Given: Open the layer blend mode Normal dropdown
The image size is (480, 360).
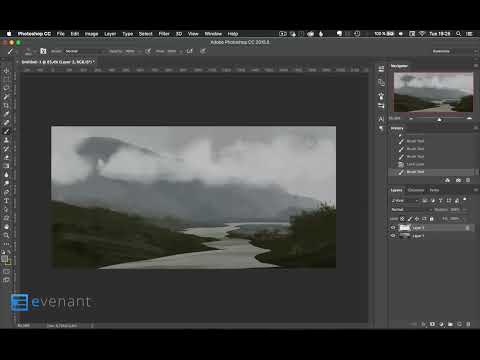Looking at the screenshot, I should click(x=411, y=210).
